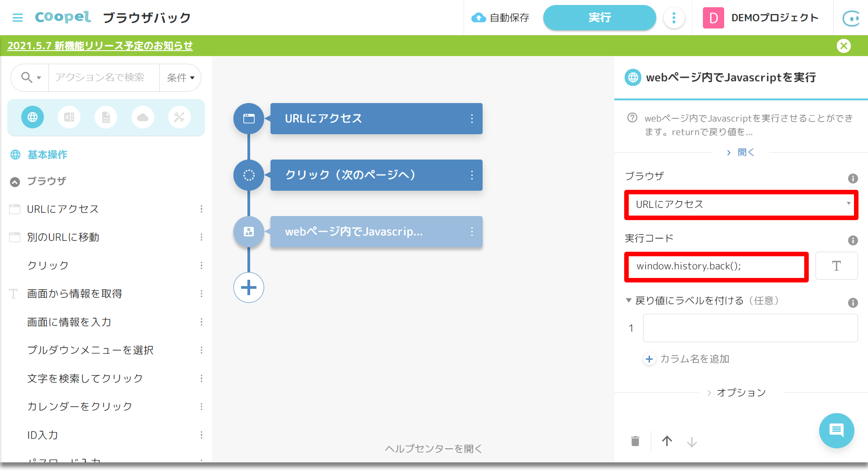Open the three-dot menu beside 実行
This screenshot has height=475, width=868.
tap(674, 18)
